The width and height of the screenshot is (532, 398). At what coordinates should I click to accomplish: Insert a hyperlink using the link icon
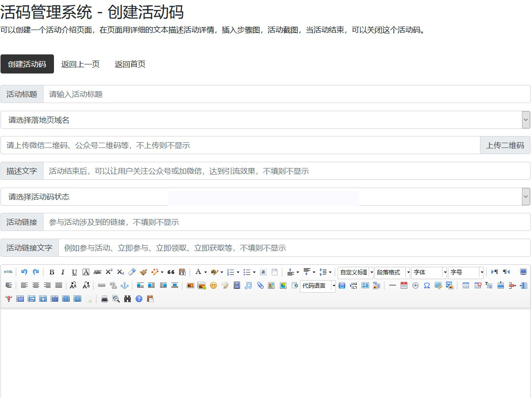(101, 285)
